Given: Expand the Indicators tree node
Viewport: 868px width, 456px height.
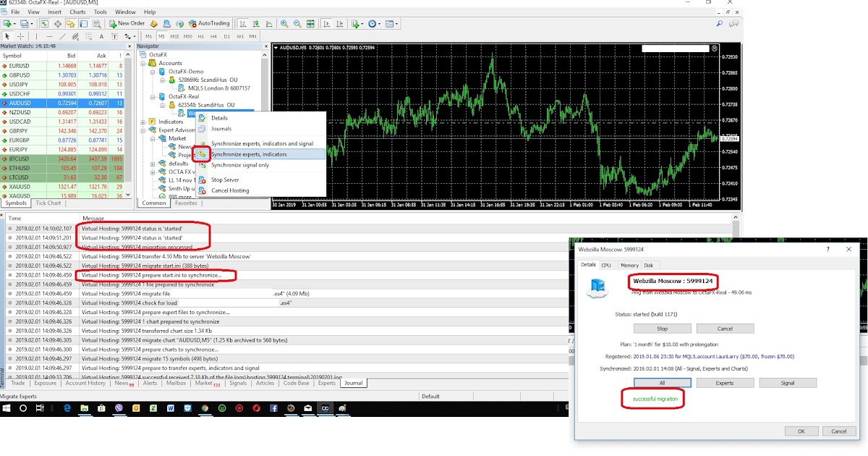Looking at the screenshot, I should click(142, 122).
